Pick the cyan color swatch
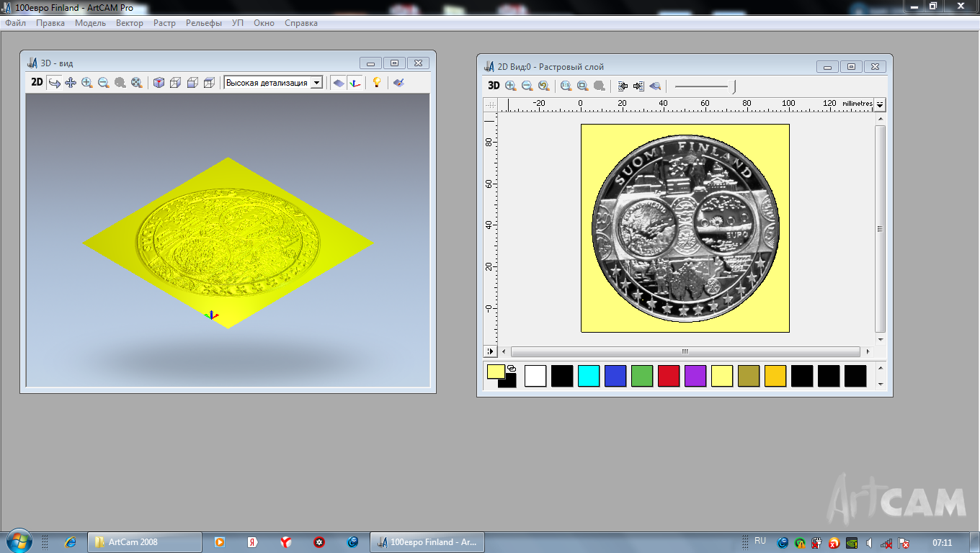The height and width of the screenshot is (553, 980). pyautogui.click(x=589, y=376)
